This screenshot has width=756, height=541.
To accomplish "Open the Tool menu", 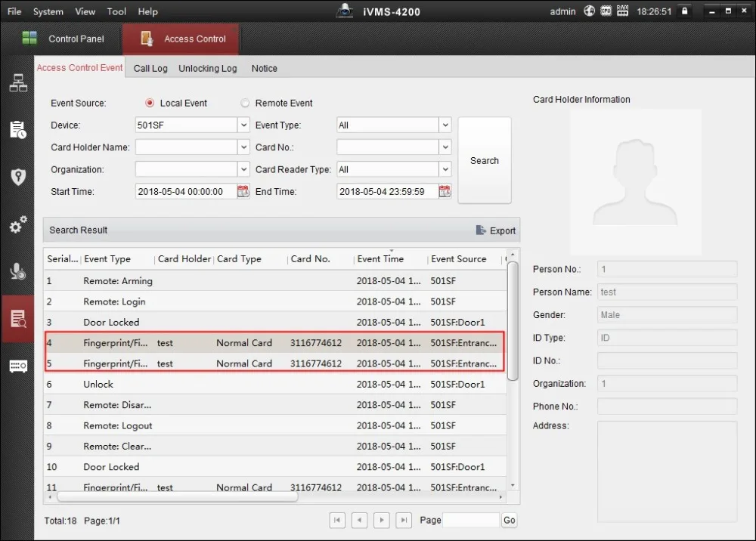I will (116, 11).
